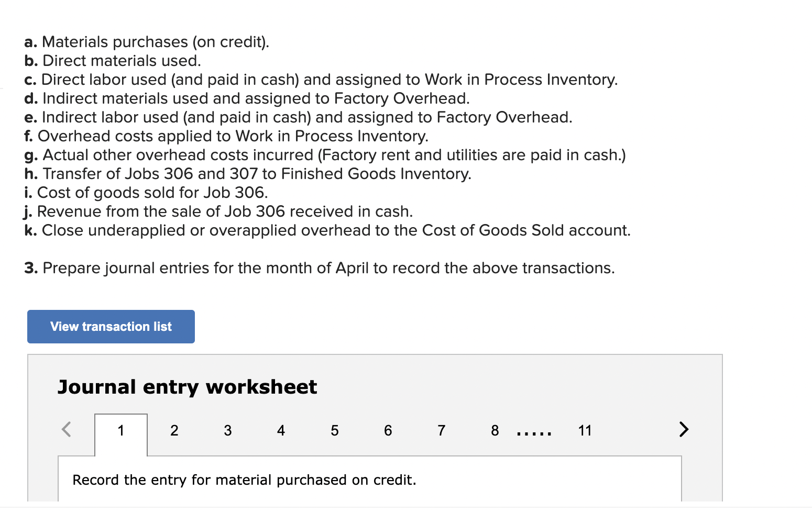
Task: Select tab 4 of the journal entries
Action: tap(281, 430)
